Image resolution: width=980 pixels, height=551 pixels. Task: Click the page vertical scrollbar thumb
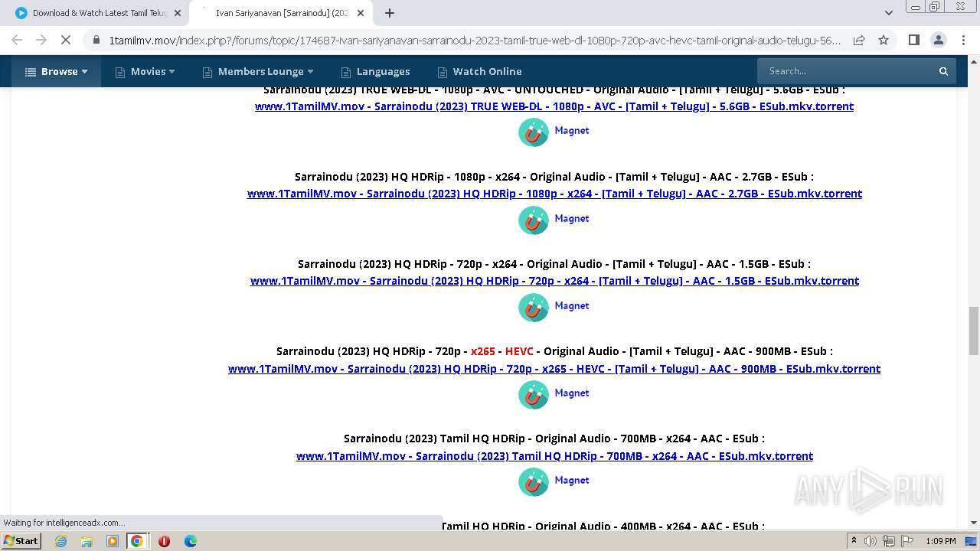[974, 331]
